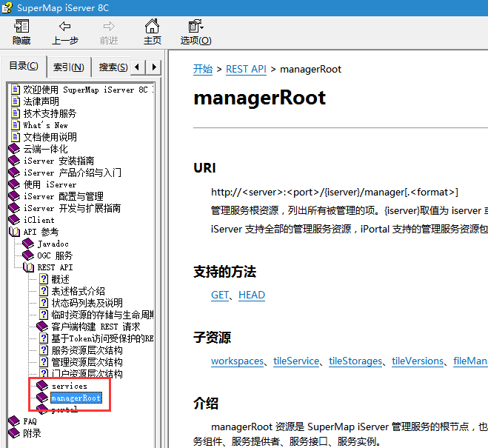Open the services book icon
Image resolution: width=488 pixels, height=448 pixels.
42,386
